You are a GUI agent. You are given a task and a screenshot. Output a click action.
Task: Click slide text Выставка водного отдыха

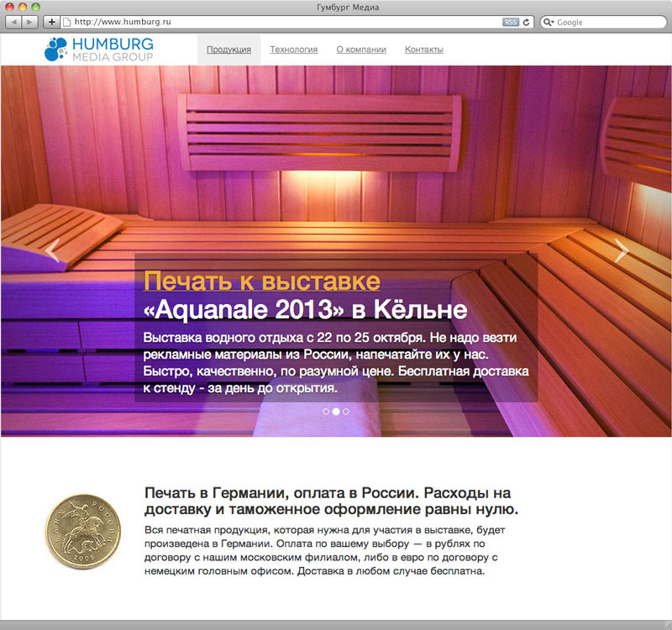click(x=336, y=363)
